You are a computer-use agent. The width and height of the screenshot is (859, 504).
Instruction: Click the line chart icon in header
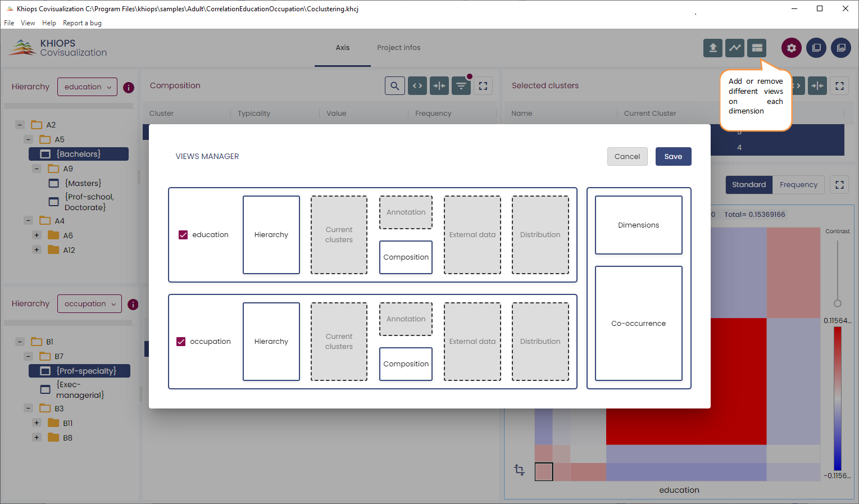click(x=735, y=48)
